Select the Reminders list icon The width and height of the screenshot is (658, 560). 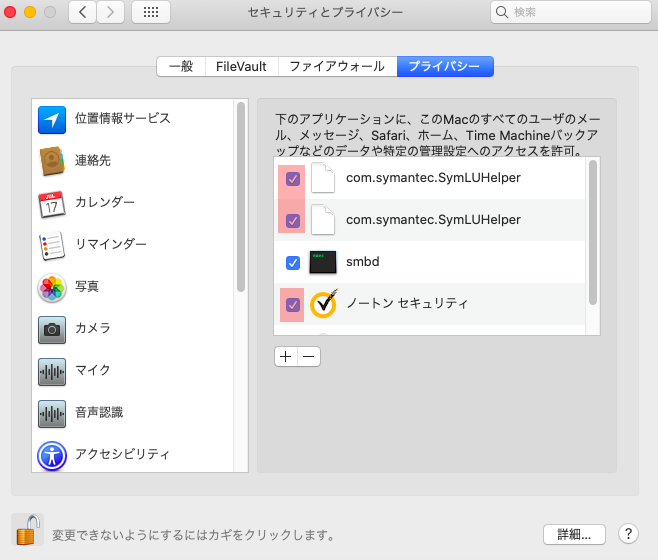52,245
